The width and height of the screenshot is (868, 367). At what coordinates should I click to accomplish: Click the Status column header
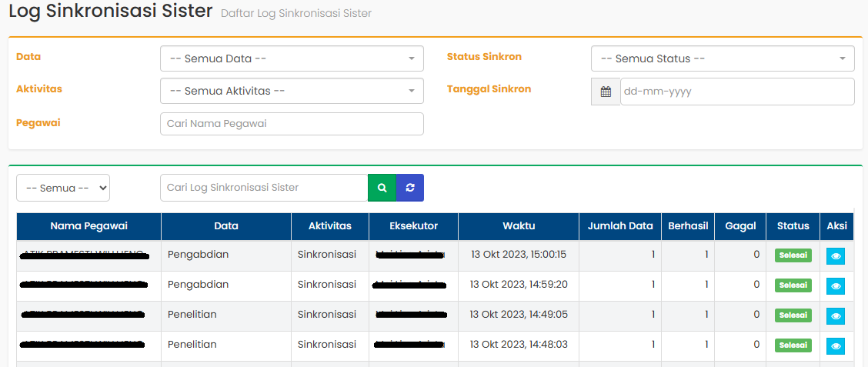pos(793,226)
